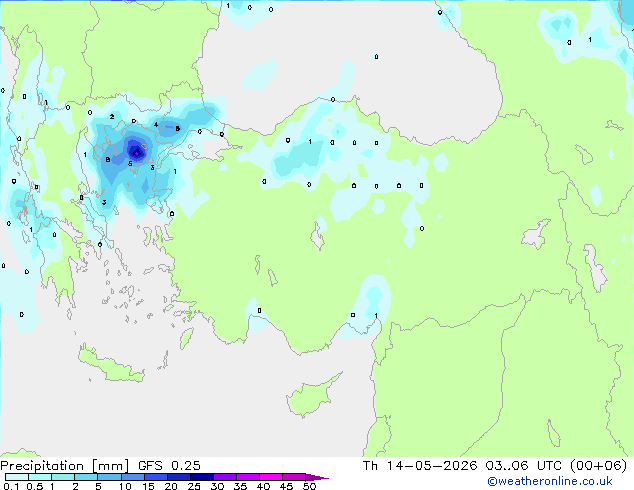Click the 1–2 mm legend color swatch
Screen dimensions: 634x490
pos(63,477)
